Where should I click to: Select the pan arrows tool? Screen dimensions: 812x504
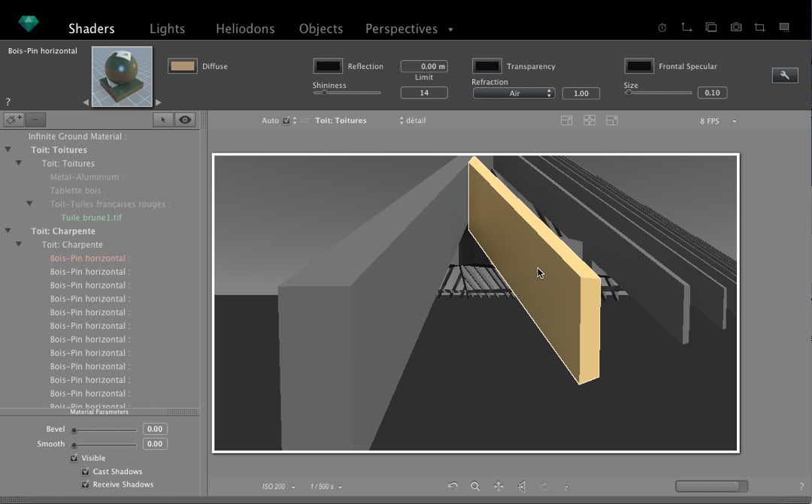click(x=498, y=487)
